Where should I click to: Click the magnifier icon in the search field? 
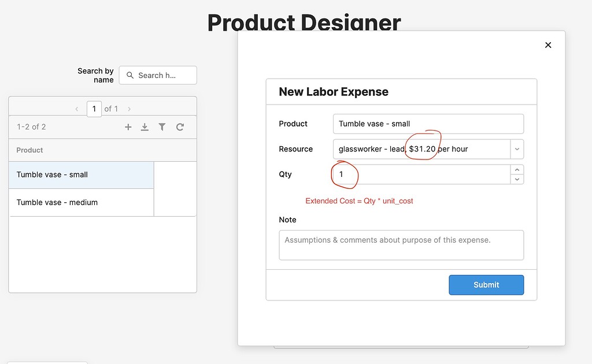pyautogui.click(x=129, y=75)
